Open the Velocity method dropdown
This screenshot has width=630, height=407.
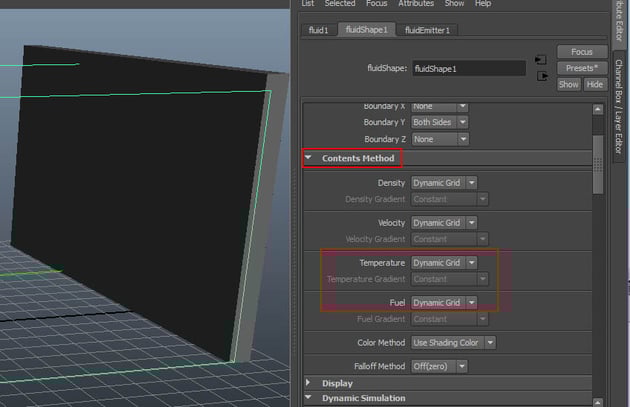444,223
